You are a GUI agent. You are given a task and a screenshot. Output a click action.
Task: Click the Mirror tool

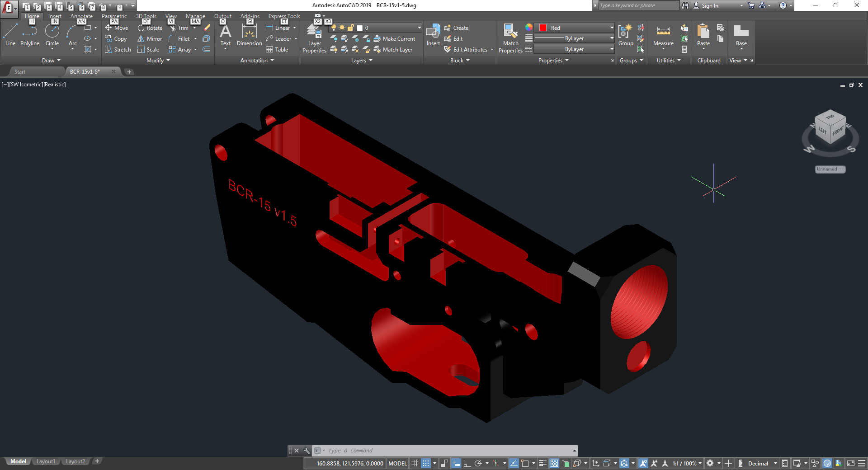point(150,39)
